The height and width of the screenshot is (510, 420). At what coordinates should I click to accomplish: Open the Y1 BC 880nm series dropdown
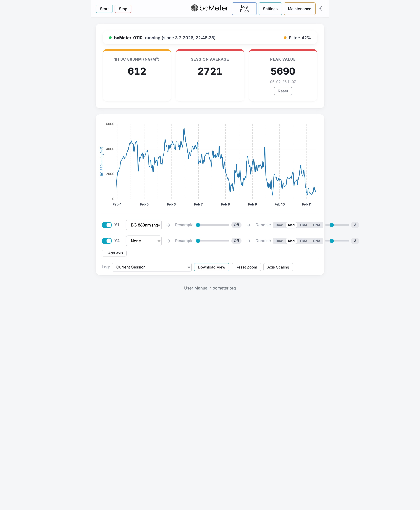pos(144,225)
